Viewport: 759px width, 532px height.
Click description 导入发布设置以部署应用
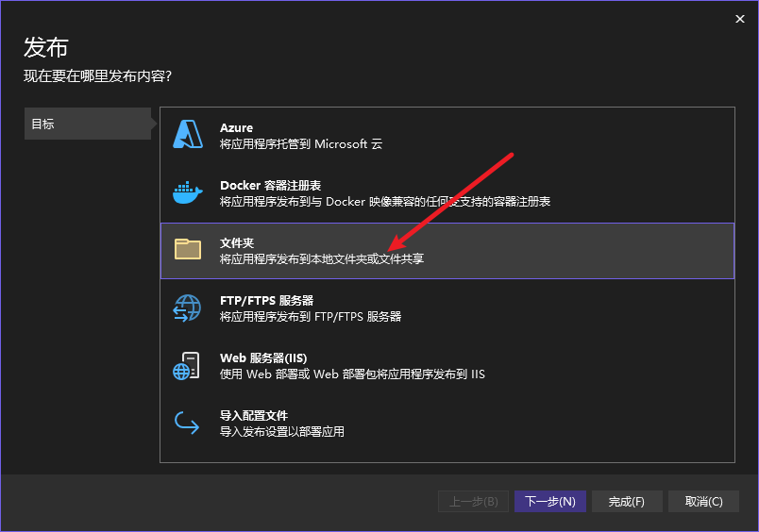click(282, 431)
